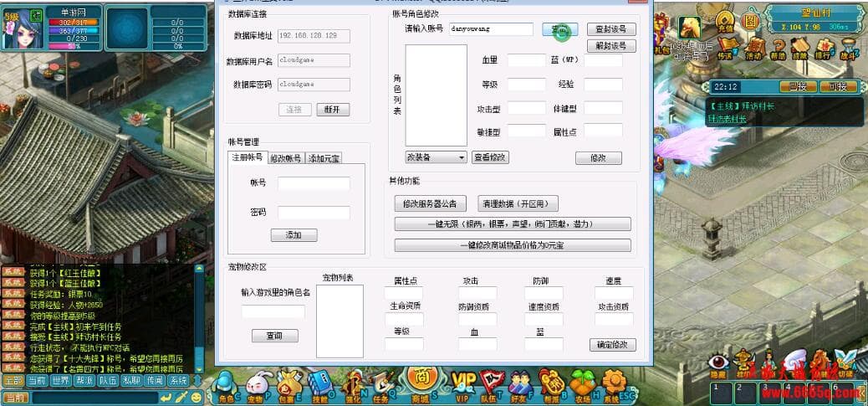Click the 拜访老村长 quest link
Viewport: 868px width, 406px height.
coord(727,119)
